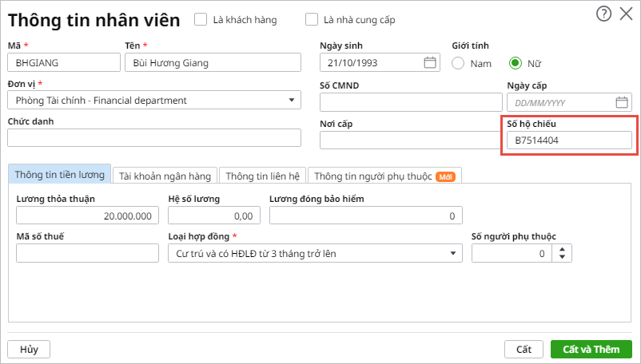The height and width of the screenshot is (364, 641).
Task: Switch to Thông tin liên hệ tab
Action: coord(262,176)
